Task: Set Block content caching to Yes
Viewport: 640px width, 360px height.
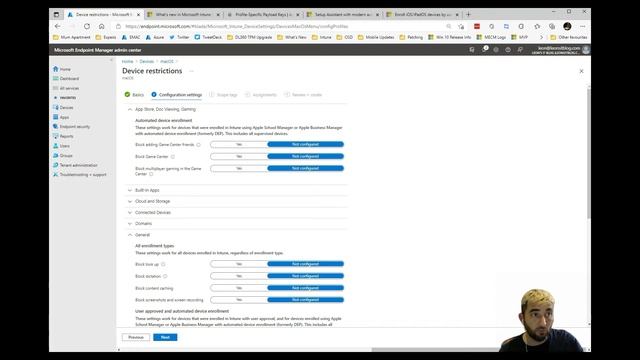Action: (239, 288)
